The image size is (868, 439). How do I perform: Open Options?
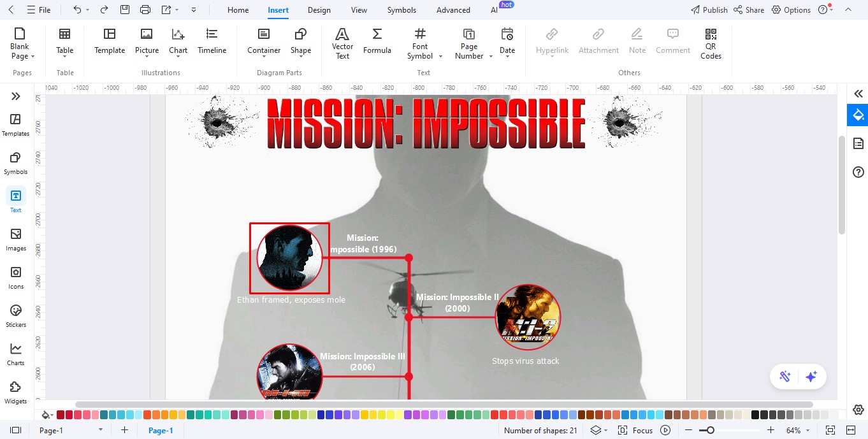791,10
